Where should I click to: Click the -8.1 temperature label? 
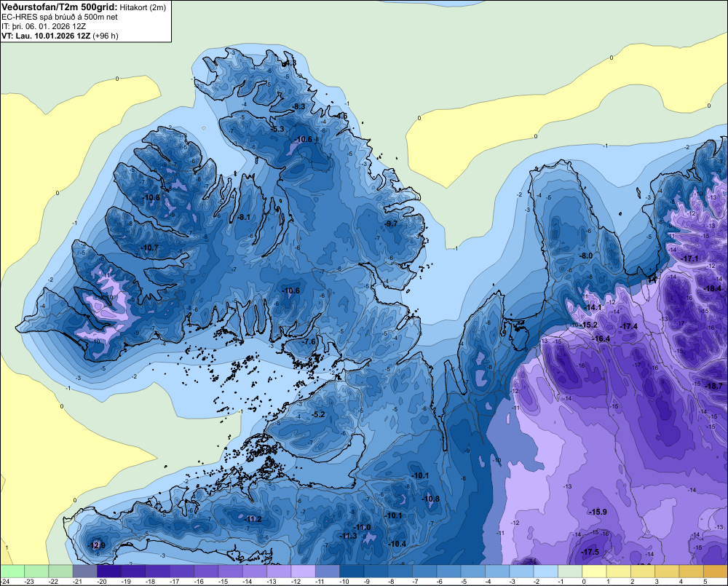coord(243,217)
